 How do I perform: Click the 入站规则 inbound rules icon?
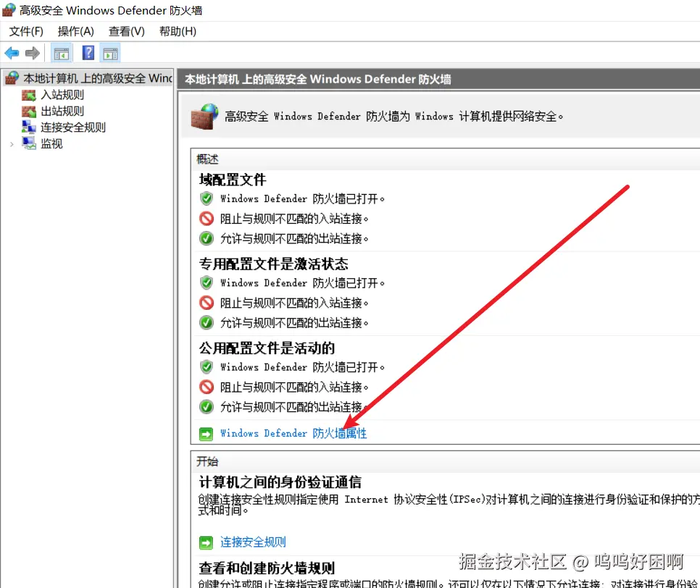(28, 95)
